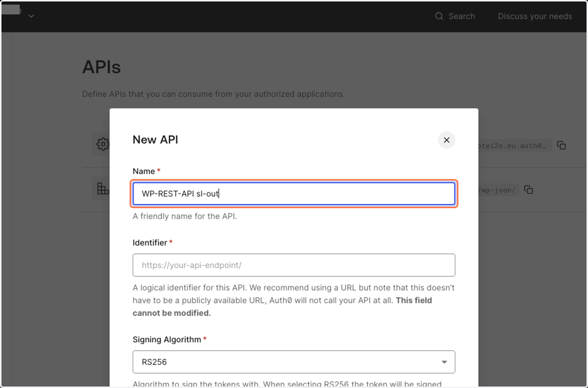Screen dimensions: 588x388
Task: Click the /wp-json/ identifier text
Action: (497, 190)
